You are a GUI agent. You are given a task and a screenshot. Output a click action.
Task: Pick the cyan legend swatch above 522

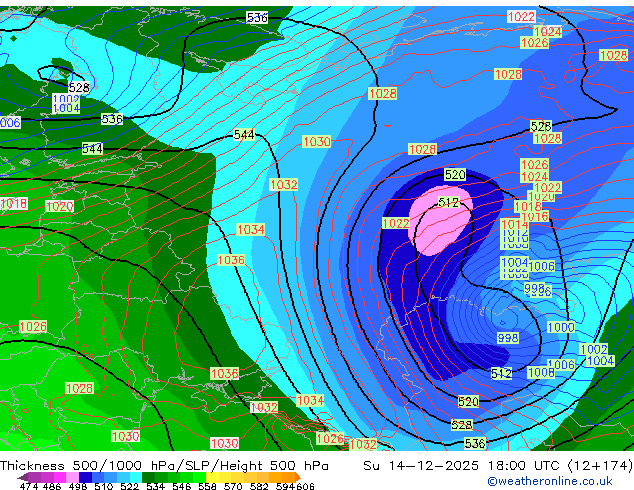coord(135,477)
